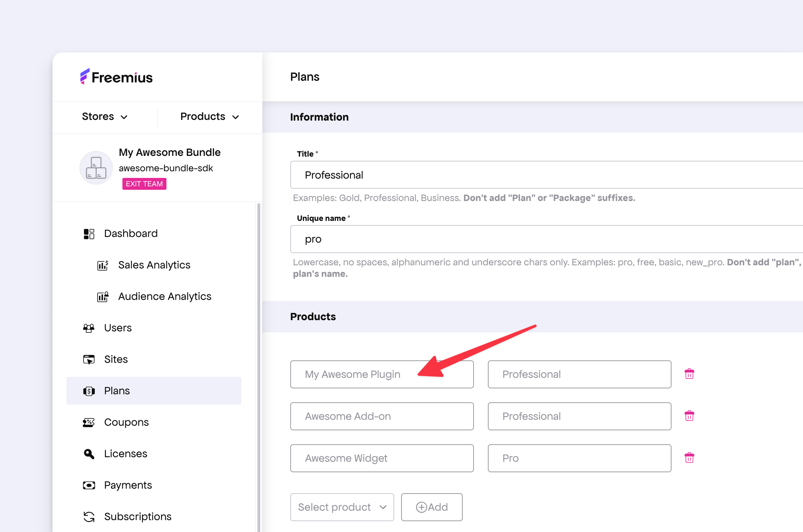Go to Coupons in the sidebar
Image resolution: width=803 pixels, height=532 pixels.
(126, 422)
